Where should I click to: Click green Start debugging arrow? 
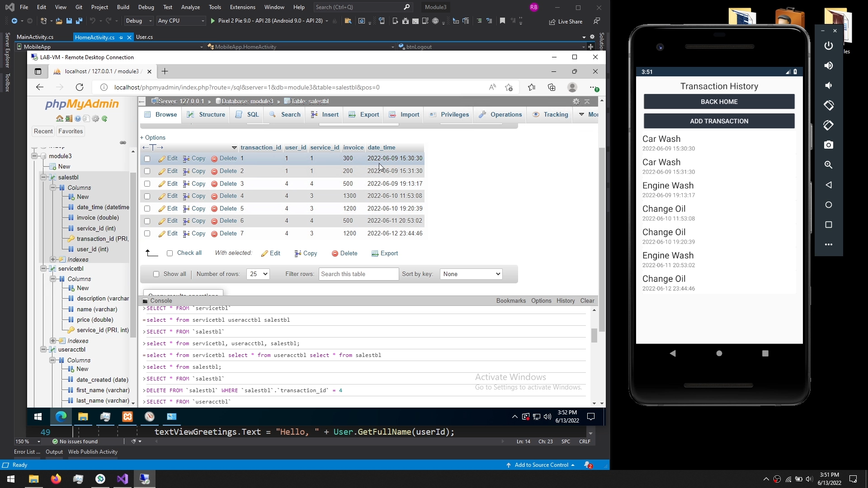(x=213, y=21)
